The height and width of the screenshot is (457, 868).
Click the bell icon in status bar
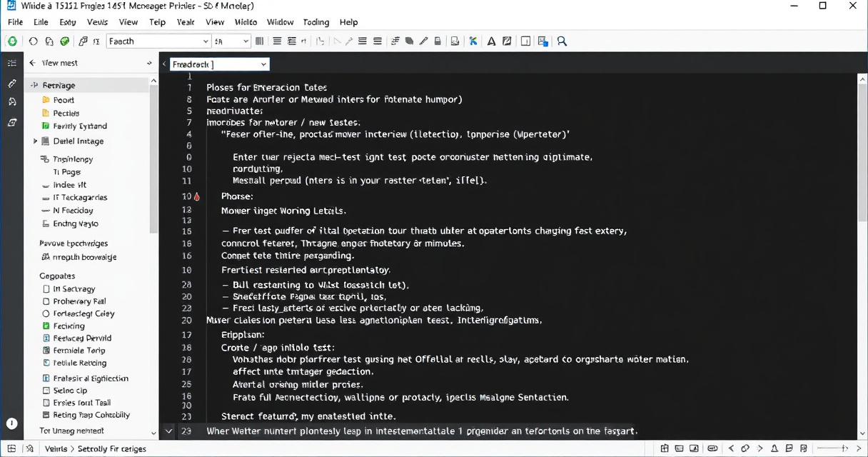tap(776, 448)
